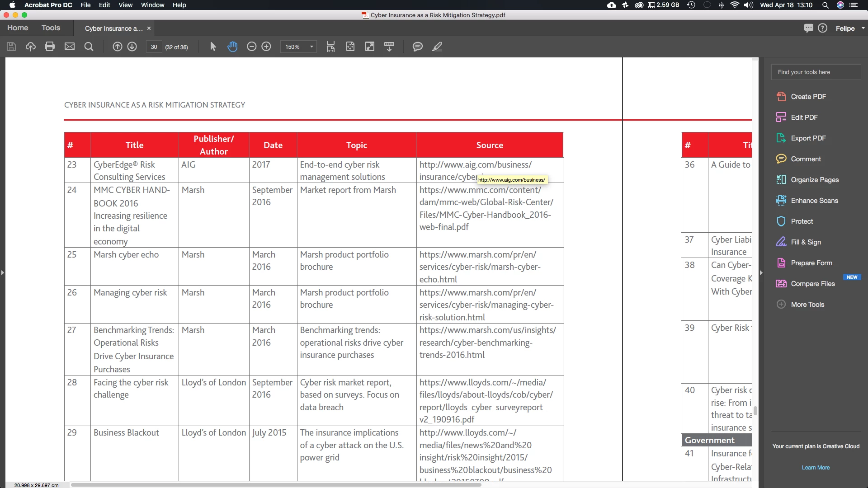Click the horizontal scrollbar at bottom
The width and height of the screenshot is (868, 488).
(x=276, y=484)
